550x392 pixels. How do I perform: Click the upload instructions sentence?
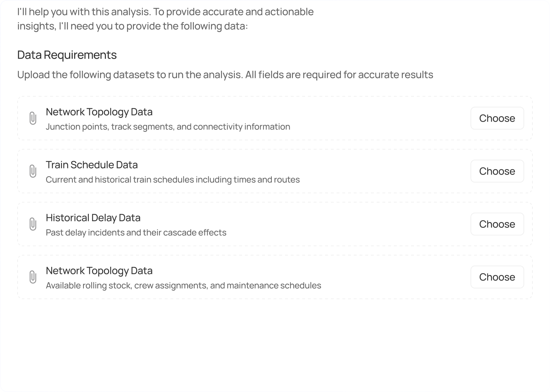tap(225, 75)
